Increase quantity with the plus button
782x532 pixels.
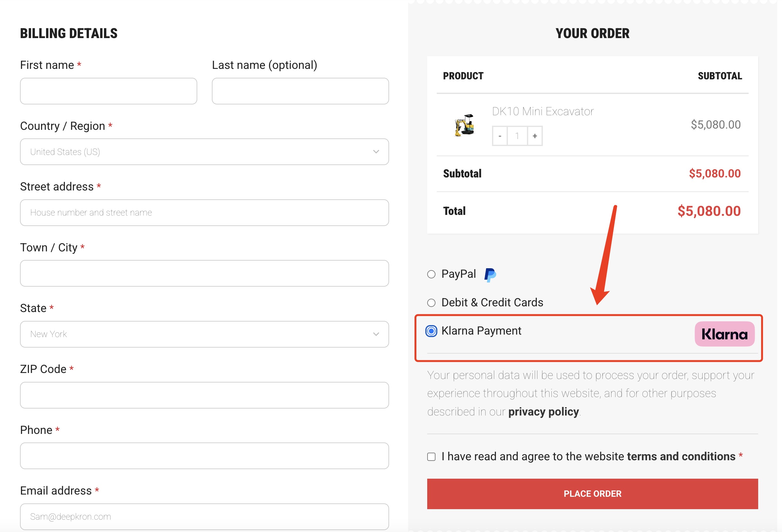(x=535, y=136)
